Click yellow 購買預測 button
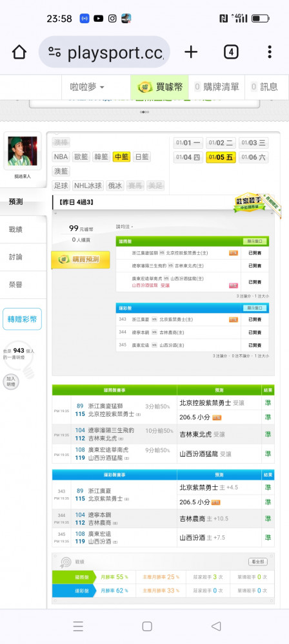Image resolution: width=289 pixels, height=644 pixels. (81, 260)
